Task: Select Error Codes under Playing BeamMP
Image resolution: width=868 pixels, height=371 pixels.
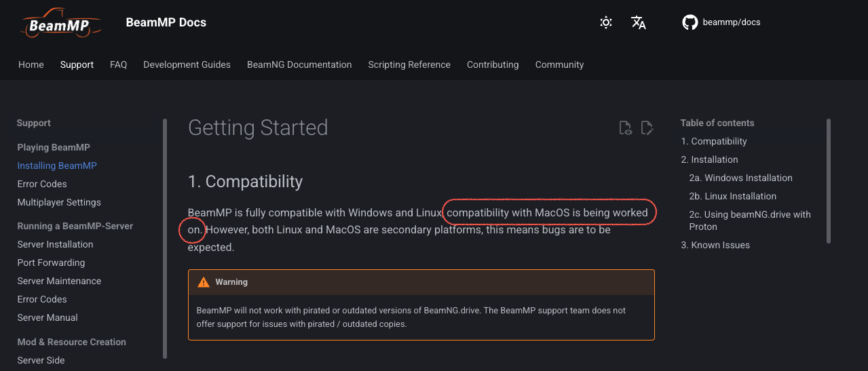Action: pyautogui.click(x=42, y=184)
